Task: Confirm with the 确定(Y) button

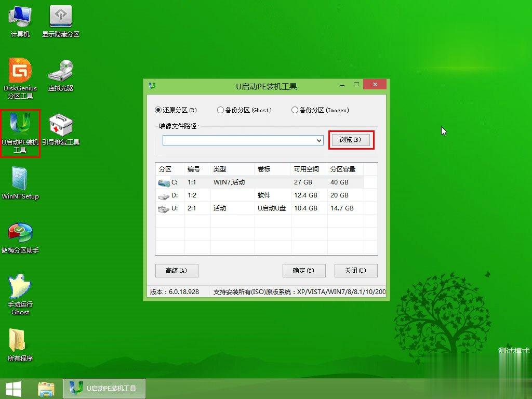Action: point(304,271)
